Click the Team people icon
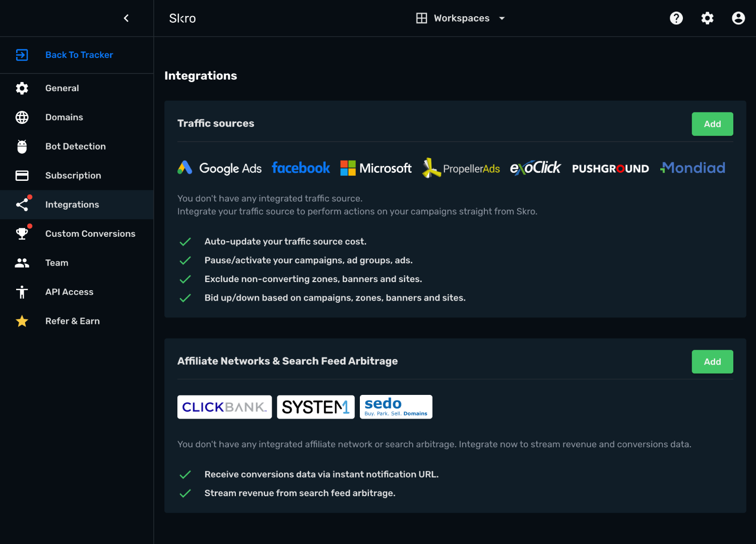The height and width of the screenshot is (544, 756). click(22, 263)
